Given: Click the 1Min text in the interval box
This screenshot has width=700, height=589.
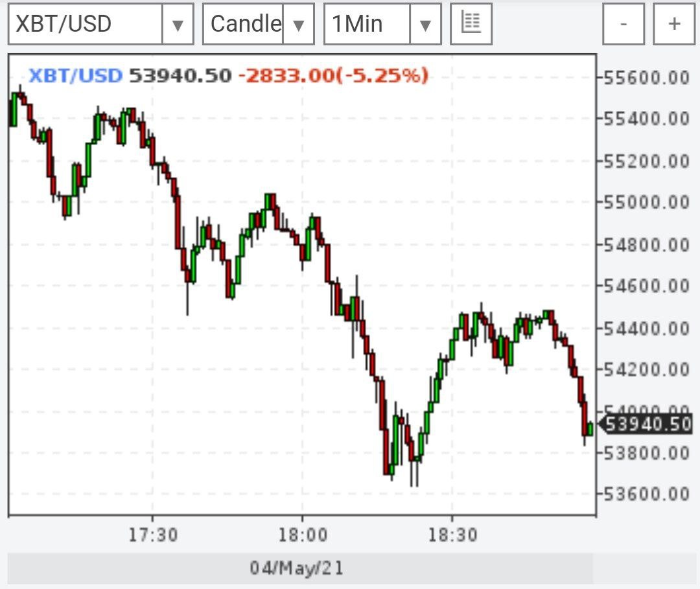Looking at the screenshot, I should [357, 24].
